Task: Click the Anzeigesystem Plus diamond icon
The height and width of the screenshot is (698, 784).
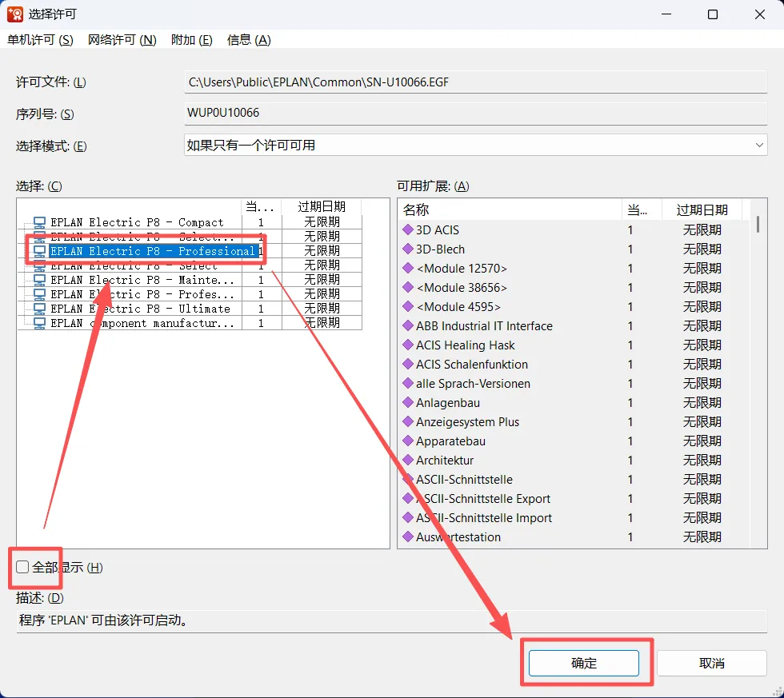Action: (x=408, y=421)
